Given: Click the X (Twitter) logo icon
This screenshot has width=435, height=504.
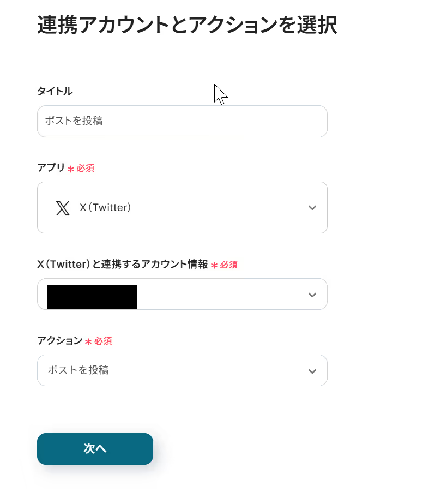Looking at the screenshot, I should pos(63,208).
